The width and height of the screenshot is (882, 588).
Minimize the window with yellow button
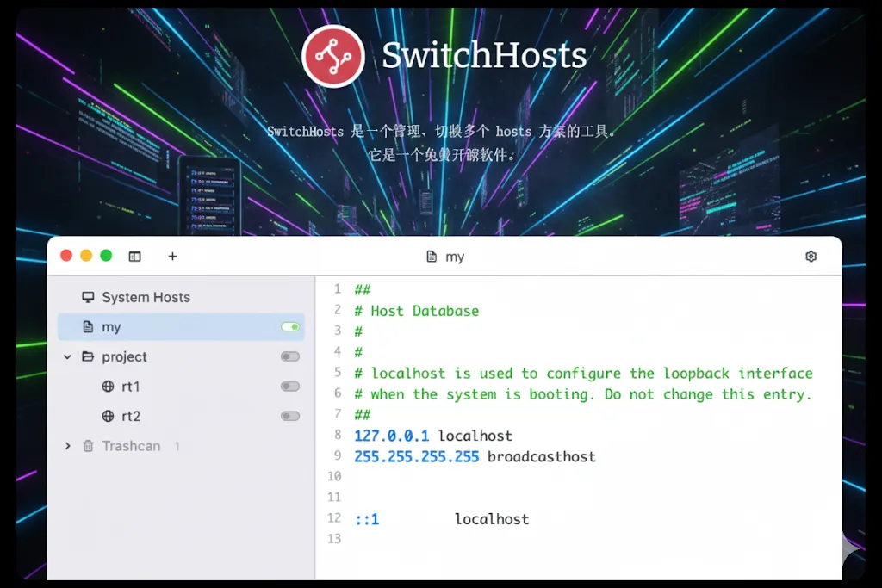click(x=86, y=256)
